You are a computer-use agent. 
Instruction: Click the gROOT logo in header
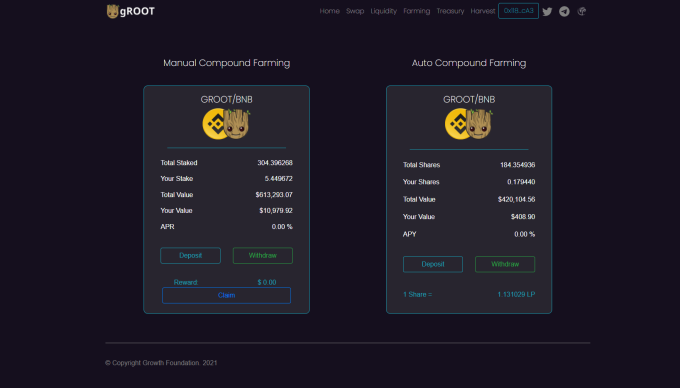click(131, 11)
